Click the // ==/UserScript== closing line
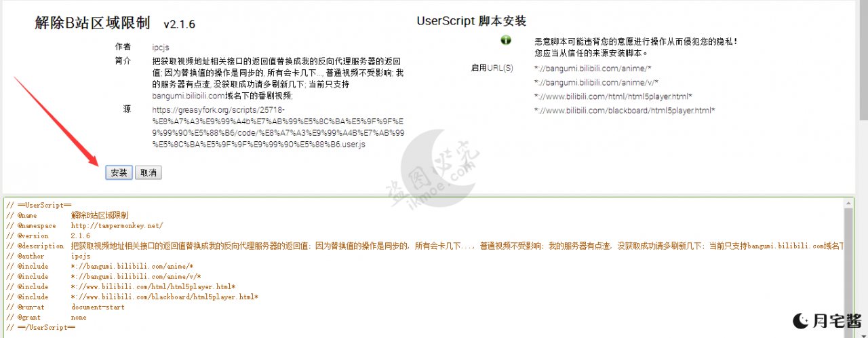The image size is (868, 338). [x=41, y=327]
